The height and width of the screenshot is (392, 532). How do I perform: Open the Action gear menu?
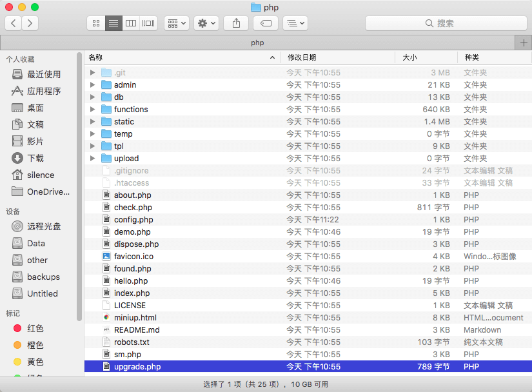pyautogui.click(x=206, y=23)
